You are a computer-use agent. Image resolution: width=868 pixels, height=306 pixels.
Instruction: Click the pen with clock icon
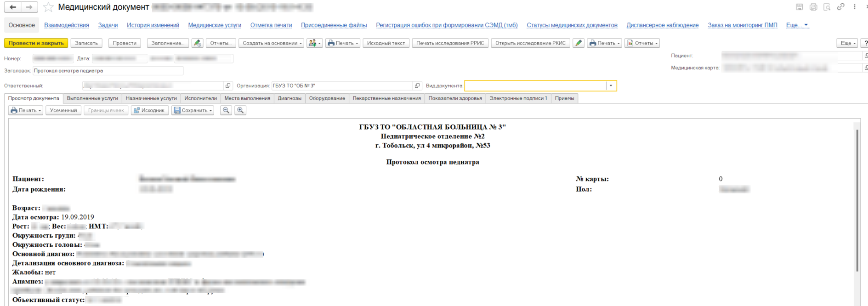pos(198,43)
